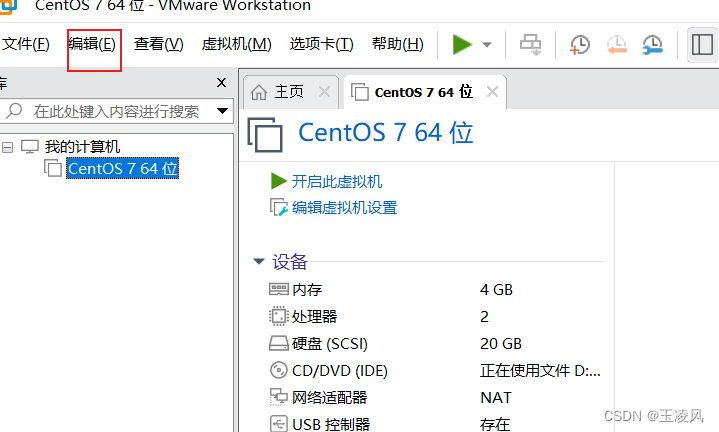This screenshot has width=719, height=432.
Task: Click the 开启此虚拟机 link
Action: [x=337, y=181]
